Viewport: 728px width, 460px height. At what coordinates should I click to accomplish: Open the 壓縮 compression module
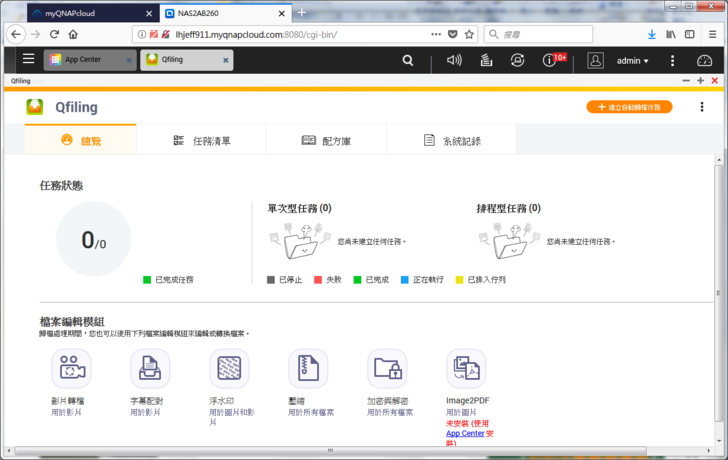[308, 369]
